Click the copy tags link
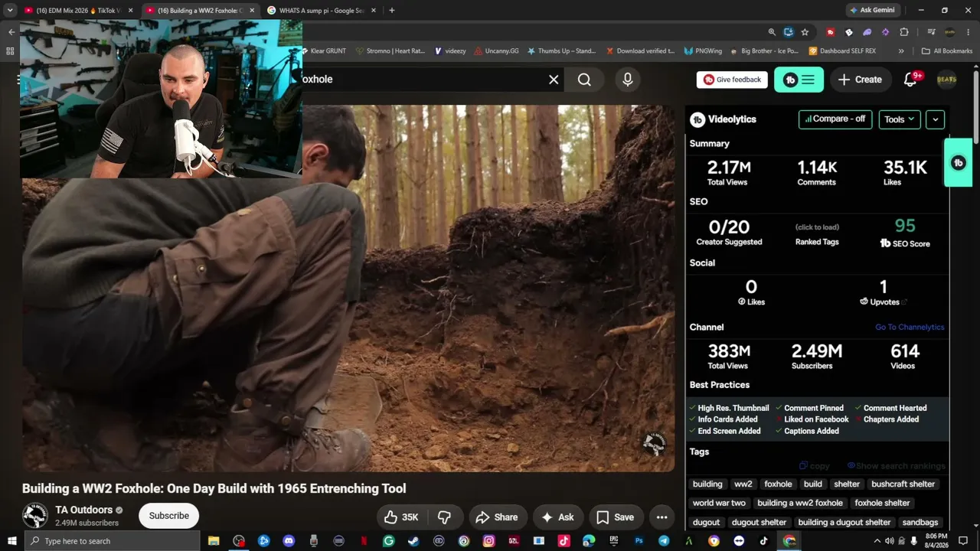980x551 pixels. [x=815, y=466]
